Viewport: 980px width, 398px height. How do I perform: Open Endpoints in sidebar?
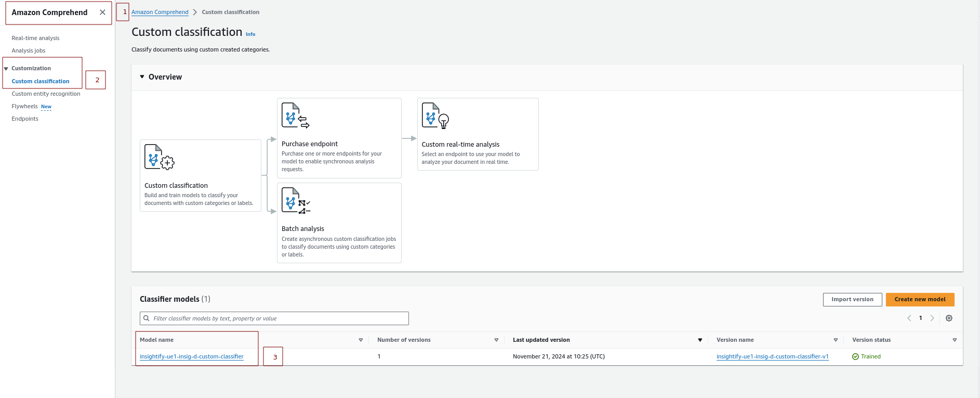[x=25, y=119]
